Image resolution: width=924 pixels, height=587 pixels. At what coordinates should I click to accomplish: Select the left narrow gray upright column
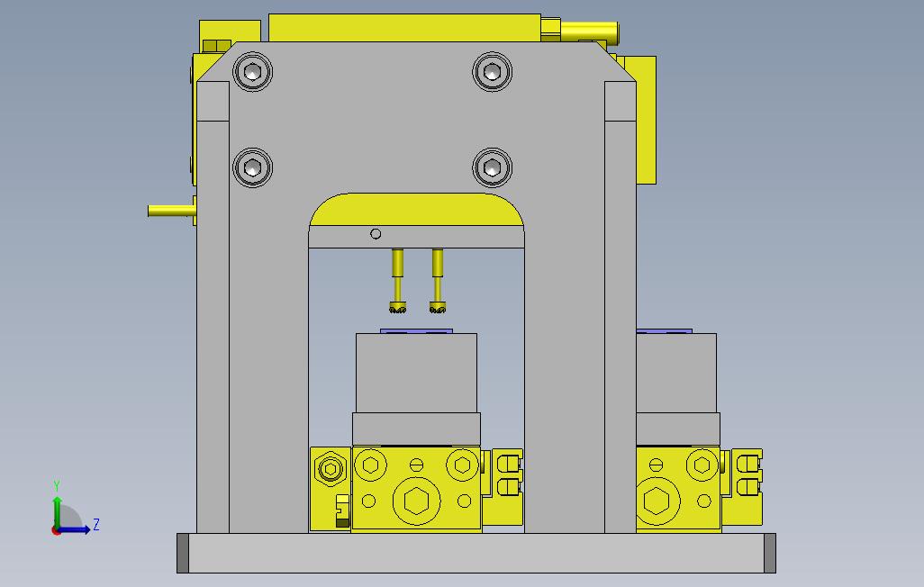tap(213, 307)
